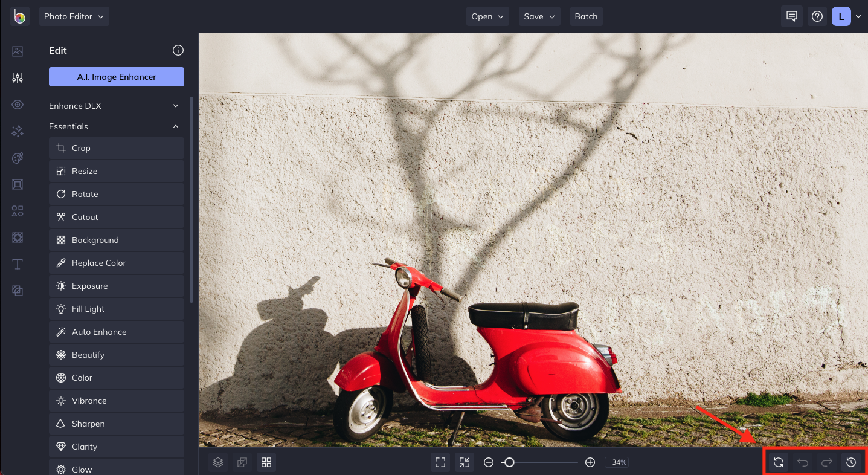Image resolution: width=868 pixels, height=475 pixels.
Task: Click the undo arrow icon
Action: point(803,462)
